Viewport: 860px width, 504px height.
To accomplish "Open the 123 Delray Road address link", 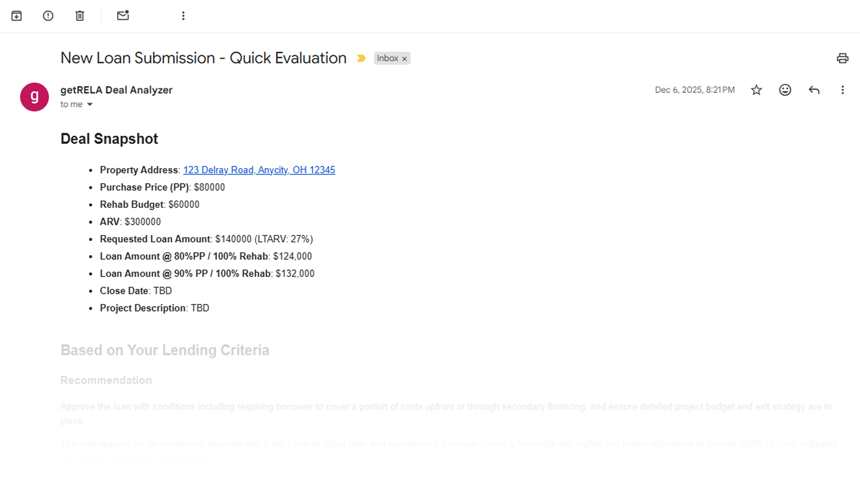I will click(259, 170).
